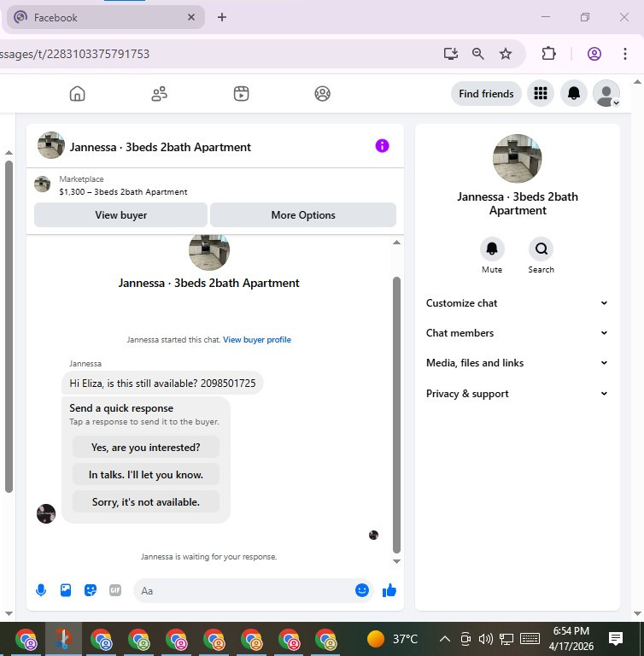
Task: Open the browser zoom magnifier icon
Action: click(x=477, y=54)
